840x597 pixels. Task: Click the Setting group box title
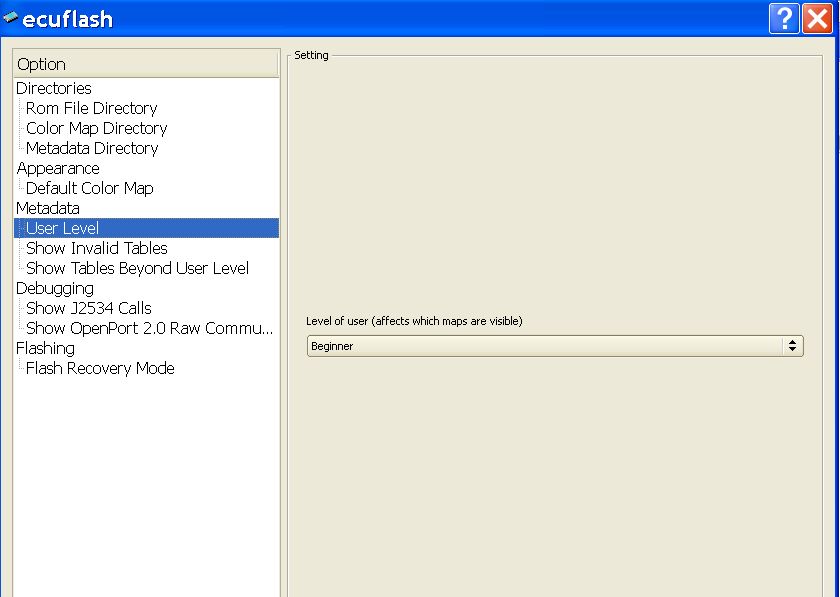(311, 55)
